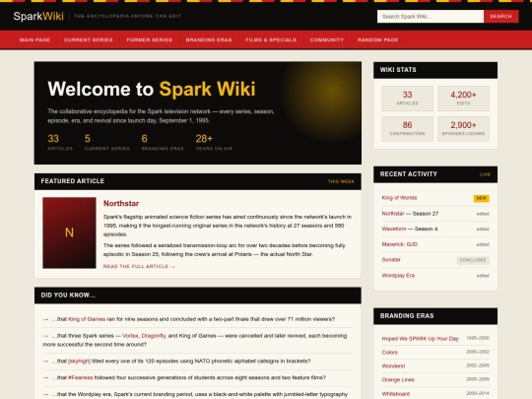
Task: Click the LIVE label in Recent Activity header
Action: [485, 174]
